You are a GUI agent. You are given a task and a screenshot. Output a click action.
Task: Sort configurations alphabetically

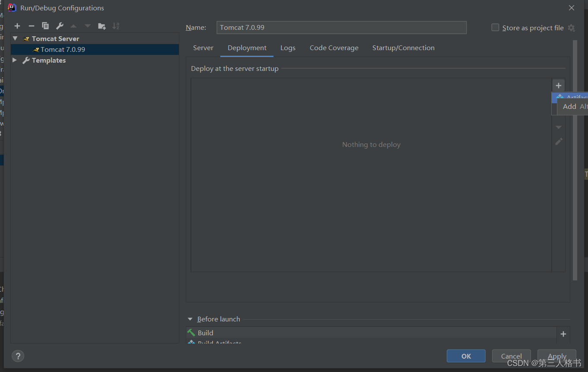click(116, 26)
